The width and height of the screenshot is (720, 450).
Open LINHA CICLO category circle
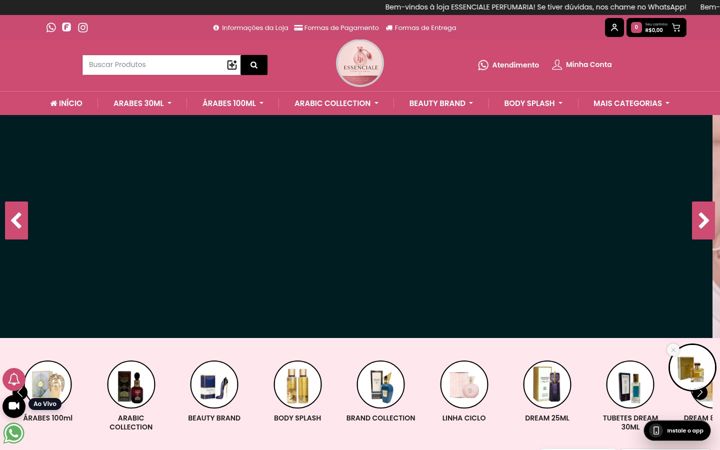point(464,384)
